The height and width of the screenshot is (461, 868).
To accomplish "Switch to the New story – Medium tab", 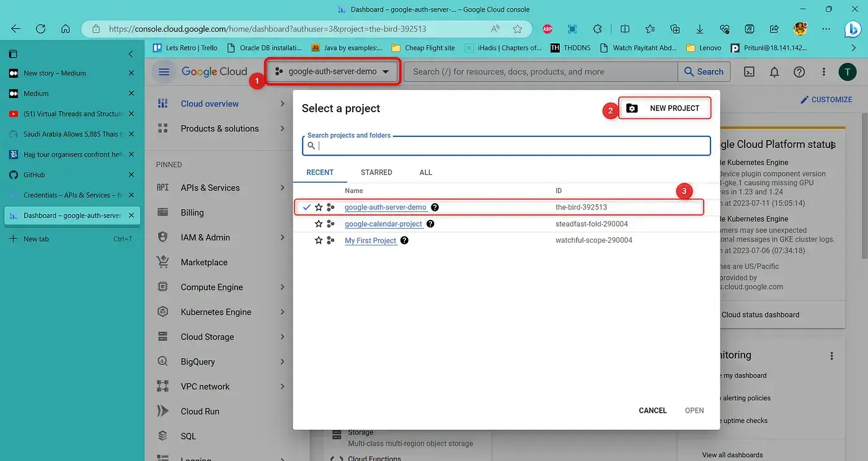I will (72, 73).
